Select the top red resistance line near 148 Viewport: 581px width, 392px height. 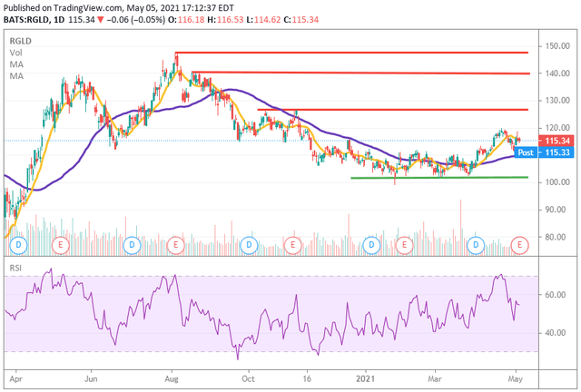[351, 53]
